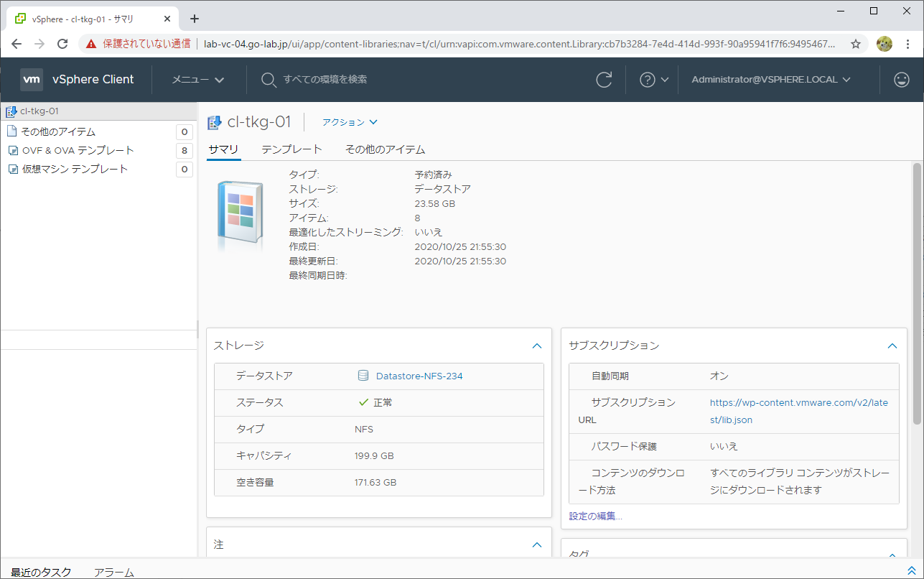The width and height of the screenshot is (924, 579).
Task: Click the not secure warning icon
Action: pos(91,44)
